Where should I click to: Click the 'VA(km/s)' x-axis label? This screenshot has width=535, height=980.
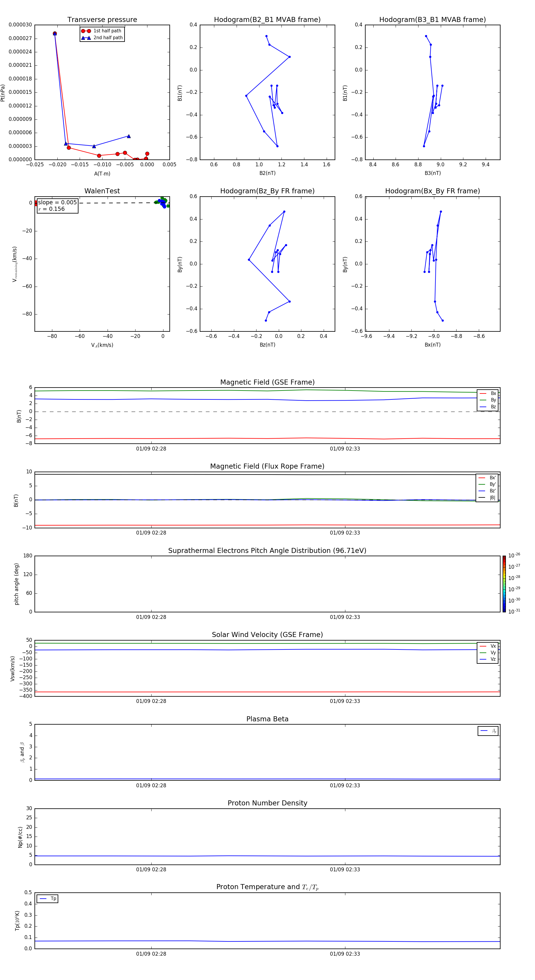tap(102, 345)
